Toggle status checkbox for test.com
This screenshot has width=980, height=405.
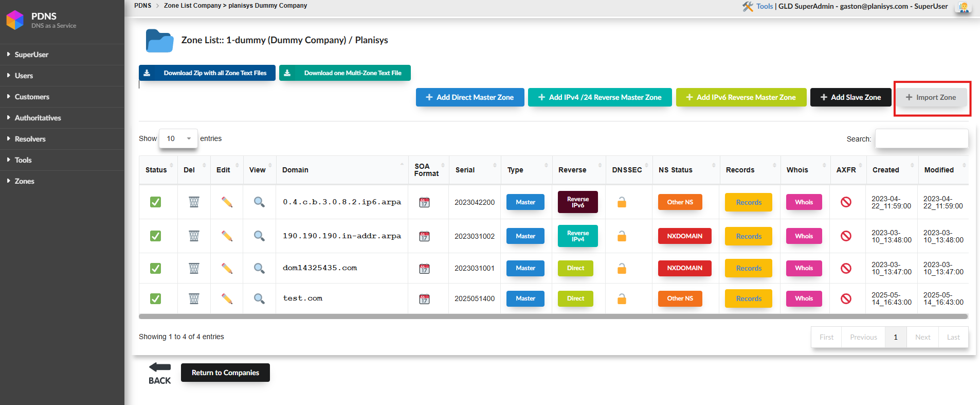(155, 299)
